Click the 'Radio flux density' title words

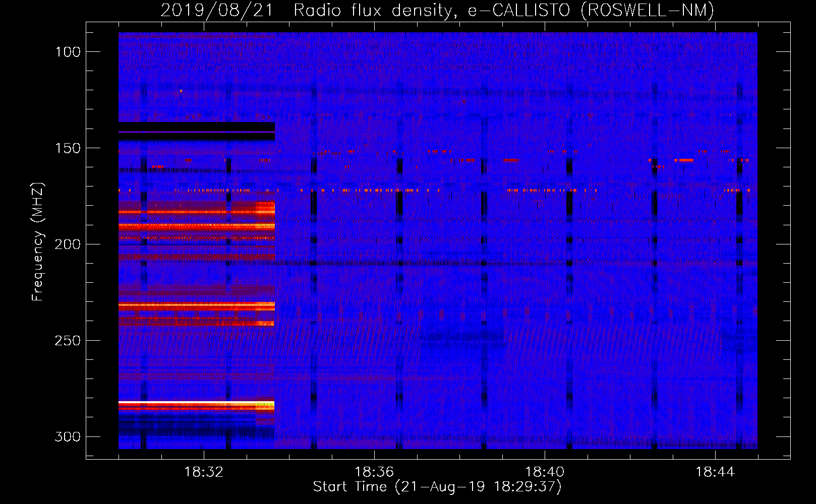pos(375,11)
